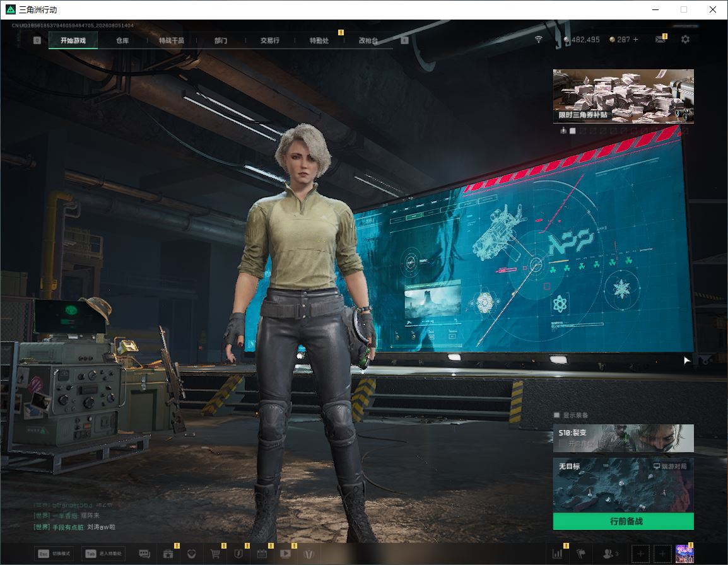Screen dimensions: 728x565
Task: Open the badge emblem icon
Action: pos(191,554)
